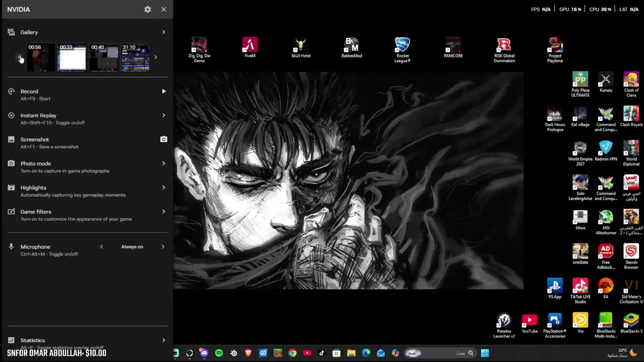Open the 00:40 gallery video thumbnail

click(x=104, y=57)
